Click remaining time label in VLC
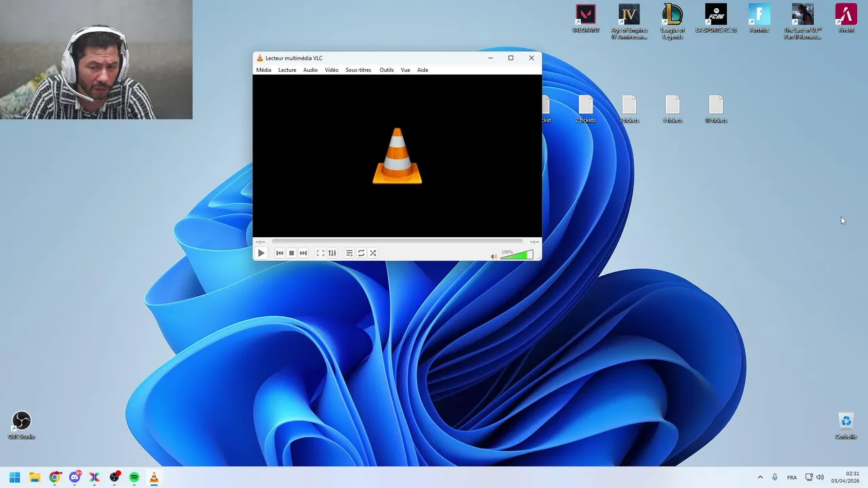868x488 pixels. (534, 242)
